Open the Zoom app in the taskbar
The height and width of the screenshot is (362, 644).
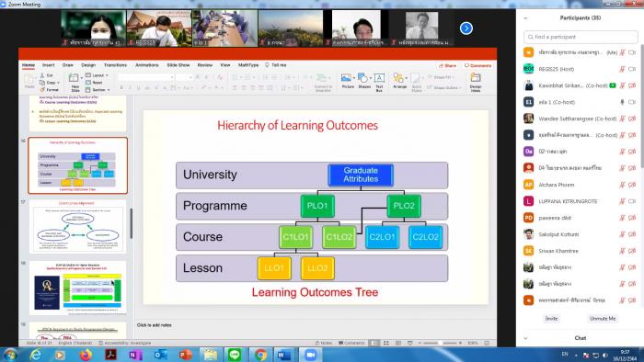click(311, 355)
